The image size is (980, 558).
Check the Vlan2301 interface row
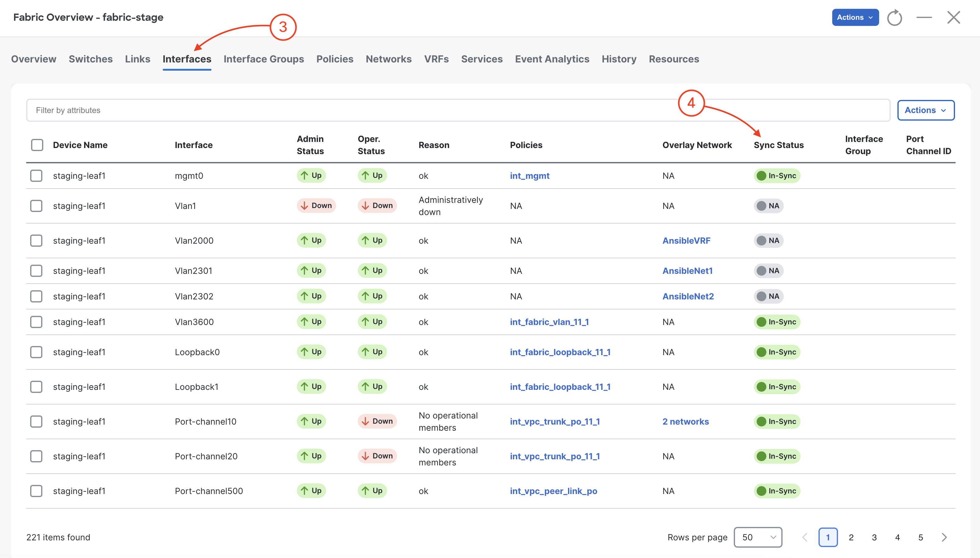pos(37,271)
